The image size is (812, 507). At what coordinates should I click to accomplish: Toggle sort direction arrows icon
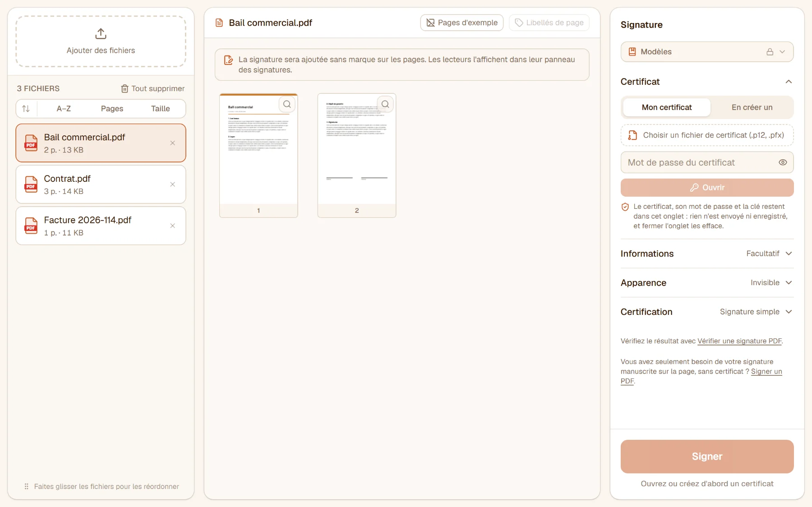click(26, 109)
